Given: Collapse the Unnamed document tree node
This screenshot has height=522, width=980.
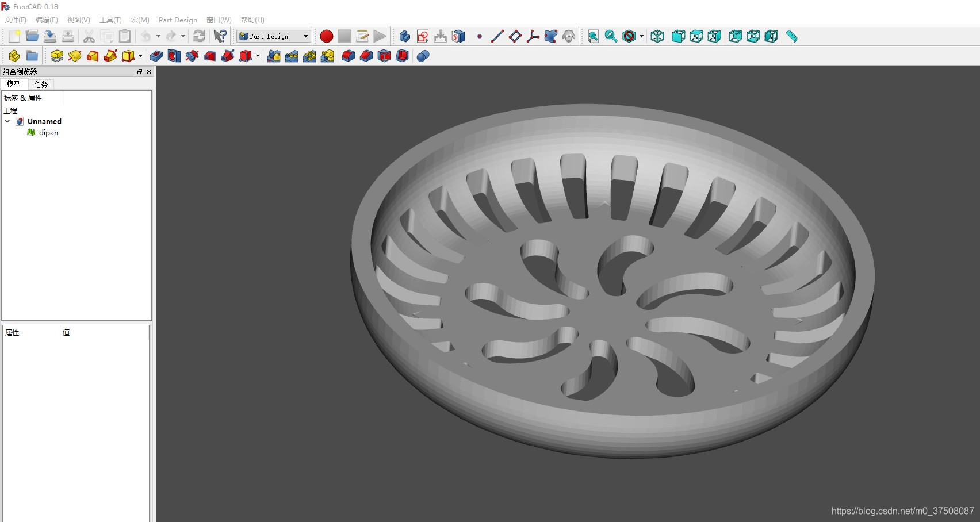Looking at the screenshot, I should pyautogui.click(x=7, y=121).
